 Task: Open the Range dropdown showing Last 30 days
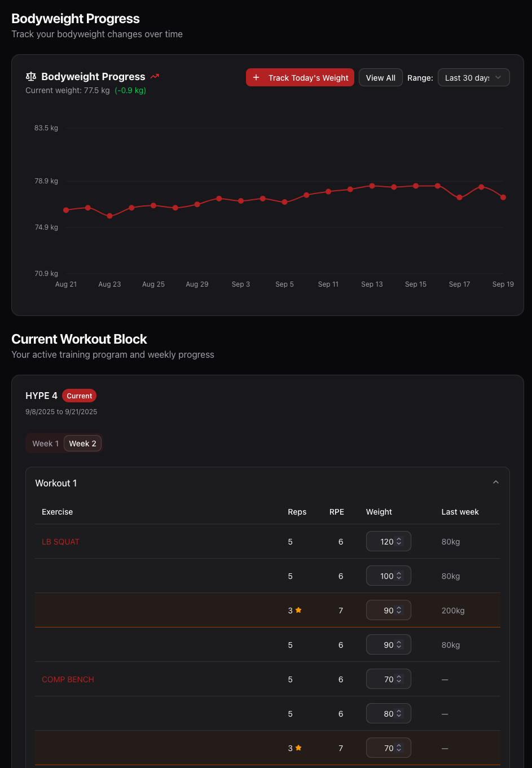point(473,77)
